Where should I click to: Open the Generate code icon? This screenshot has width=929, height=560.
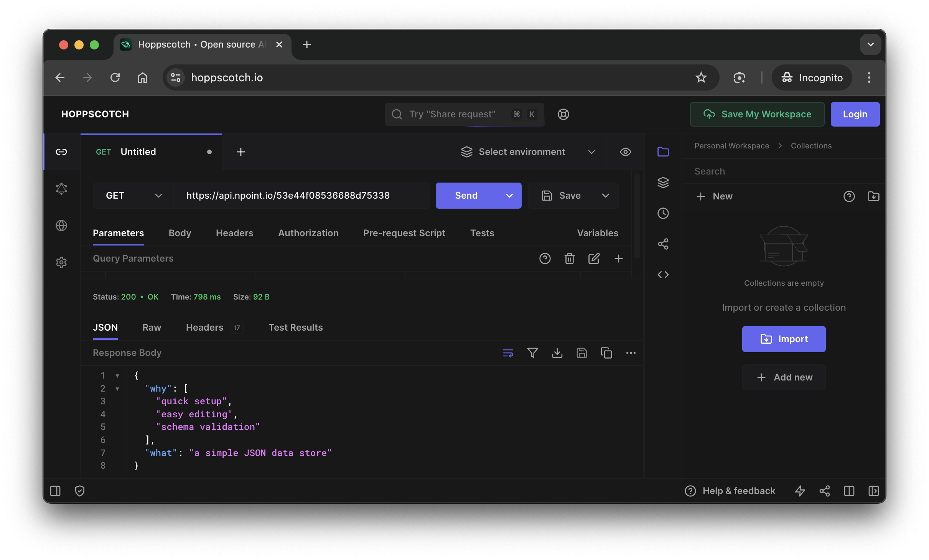point(663,275)
